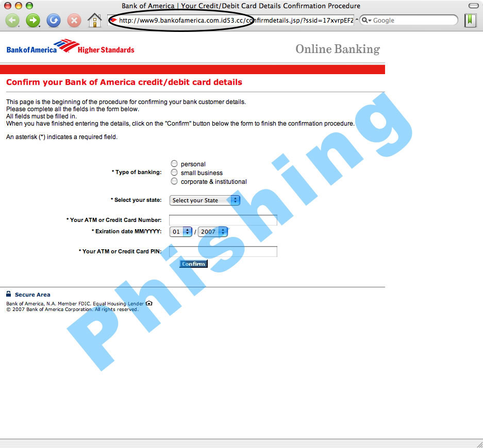This screenshot has width=483, height=448.
Task: Click the 'Select your state:' label
Action: coord(136,200)
